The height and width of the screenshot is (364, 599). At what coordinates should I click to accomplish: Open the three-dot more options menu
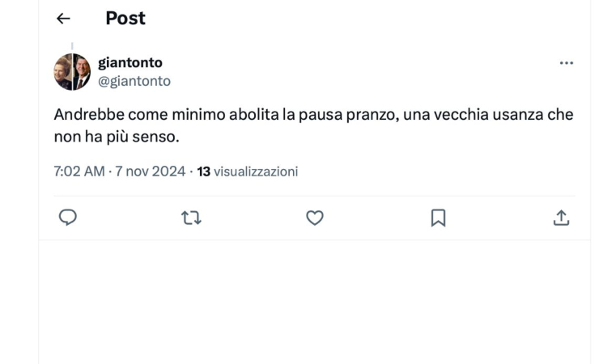point(566,63)
